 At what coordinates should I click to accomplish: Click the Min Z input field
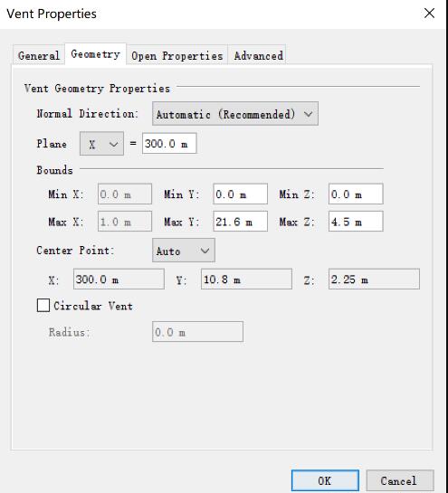tap(356, 194)
